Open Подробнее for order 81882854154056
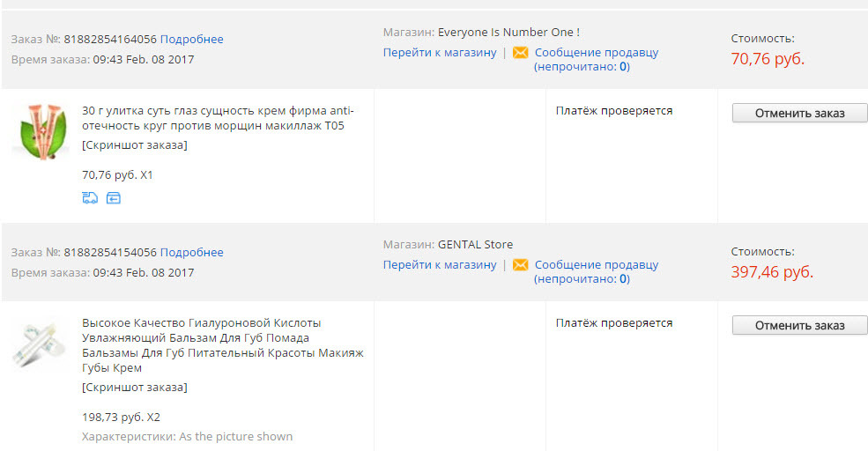The height and width of the screenshot is (451, 868). (191, 252)
